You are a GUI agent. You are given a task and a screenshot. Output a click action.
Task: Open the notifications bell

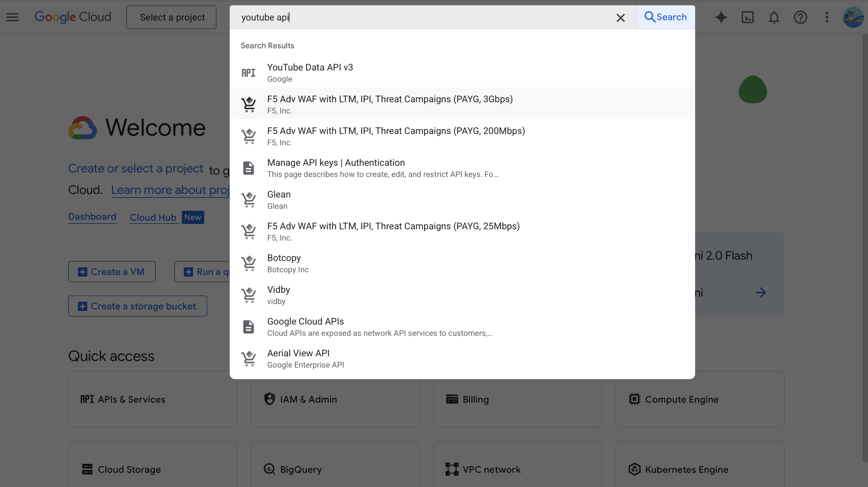[x=774, y=17]
